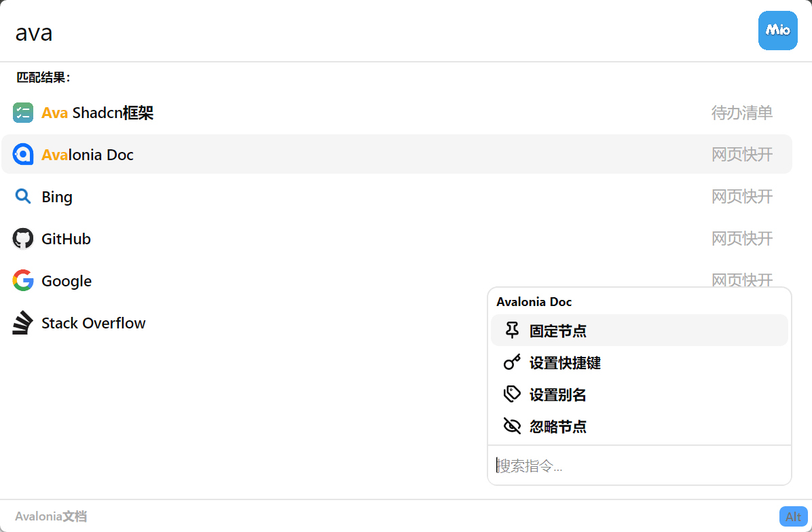Click the Mio logo icon
Image resolution: width=812 pixels, height=532 pixels.
(x=778, y=31)
